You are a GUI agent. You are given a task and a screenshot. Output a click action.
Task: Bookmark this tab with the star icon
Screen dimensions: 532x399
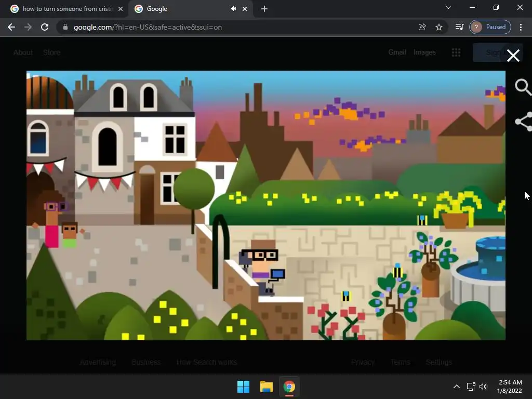[439, 27]
